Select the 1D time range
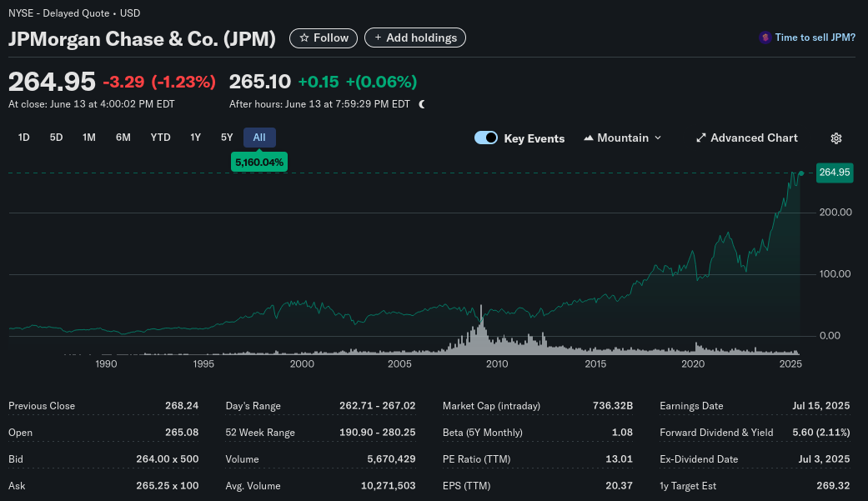The height and width of the screenshot is (501, 868). click(24, 138)
